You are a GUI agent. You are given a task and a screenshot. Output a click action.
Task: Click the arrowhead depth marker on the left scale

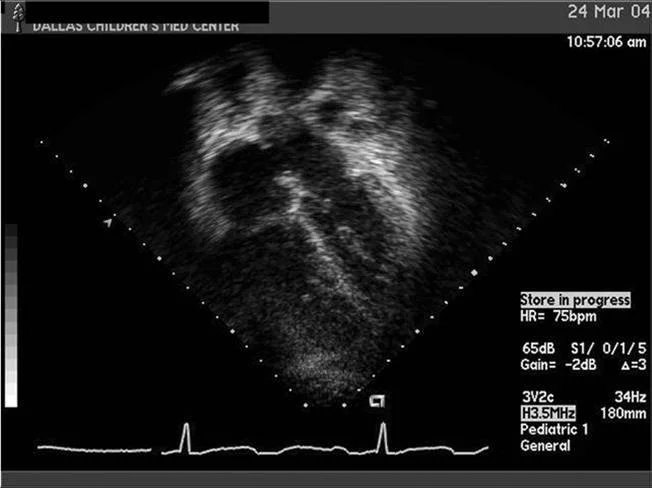(108, 222)
